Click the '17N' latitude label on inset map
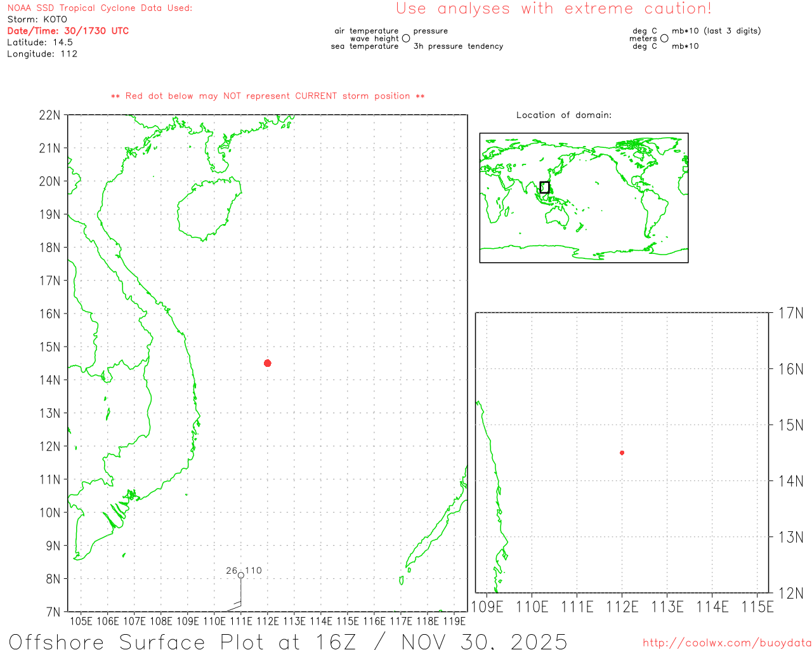The image size is (812, 650). 791,313
